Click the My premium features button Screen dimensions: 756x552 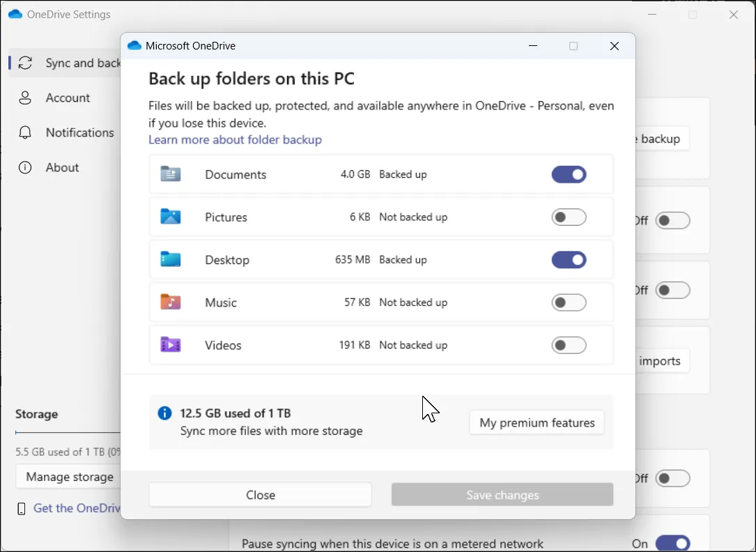[x=537, y=422]
